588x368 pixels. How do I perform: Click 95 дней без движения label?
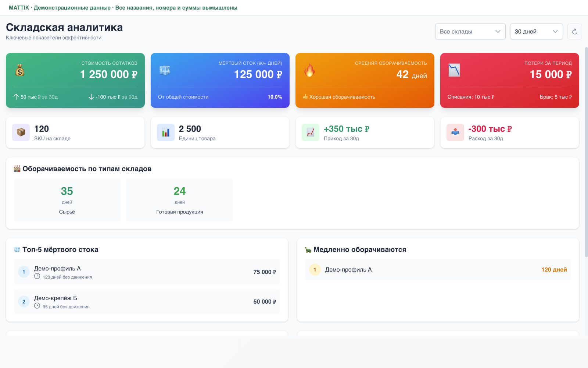point(66,307)
